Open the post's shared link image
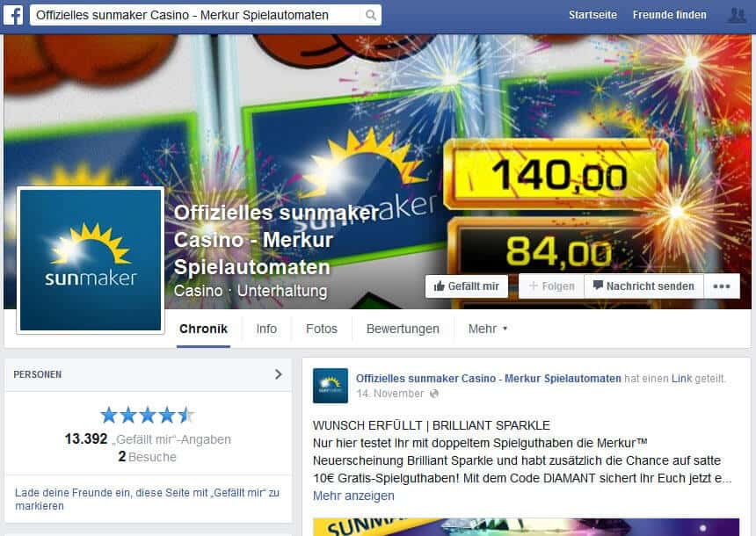This screenshot has width=756, height=536. pyautogui.click(x=526, y=527)
